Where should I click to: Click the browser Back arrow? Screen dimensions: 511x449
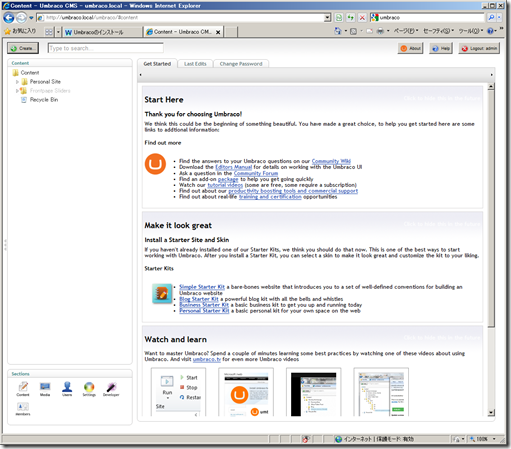[x=9, y=18]
